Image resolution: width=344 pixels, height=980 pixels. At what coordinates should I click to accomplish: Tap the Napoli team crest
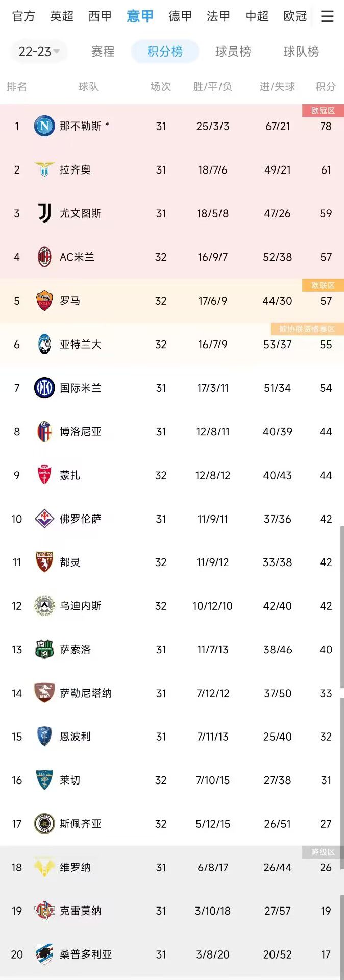(44, 126)
